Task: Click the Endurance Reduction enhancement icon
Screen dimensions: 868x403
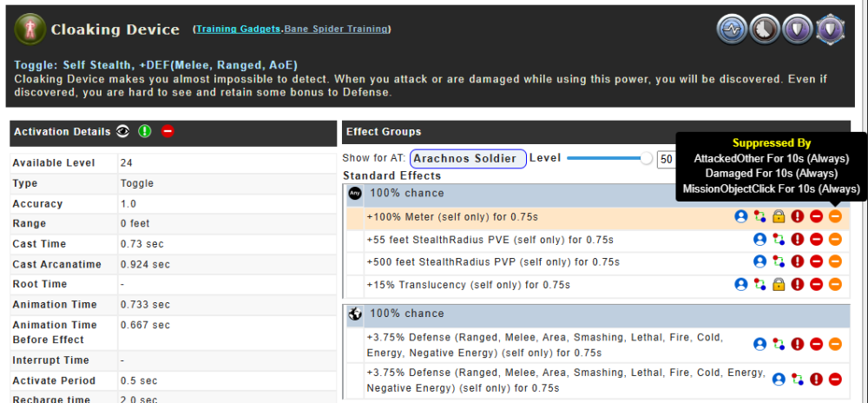Action: pyautogui.click(x=733, y=29)
